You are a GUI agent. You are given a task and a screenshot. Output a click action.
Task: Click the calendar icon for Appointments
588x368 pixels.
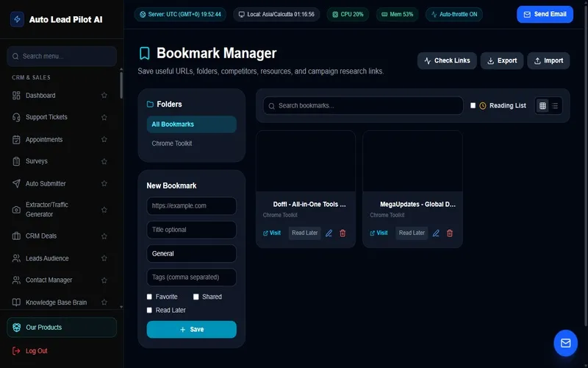pyautogui.click(x=16, y=139)
